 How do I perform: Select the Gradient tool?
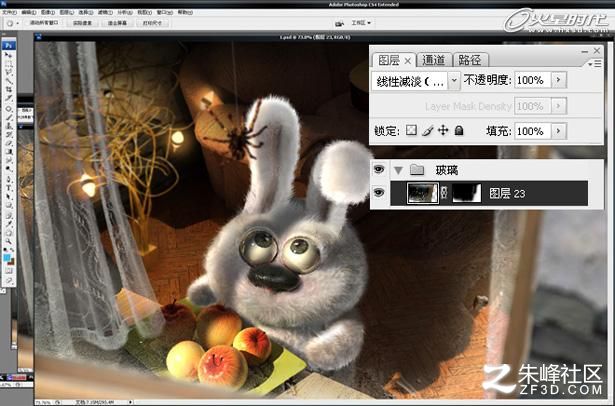(x=8, y=150)
